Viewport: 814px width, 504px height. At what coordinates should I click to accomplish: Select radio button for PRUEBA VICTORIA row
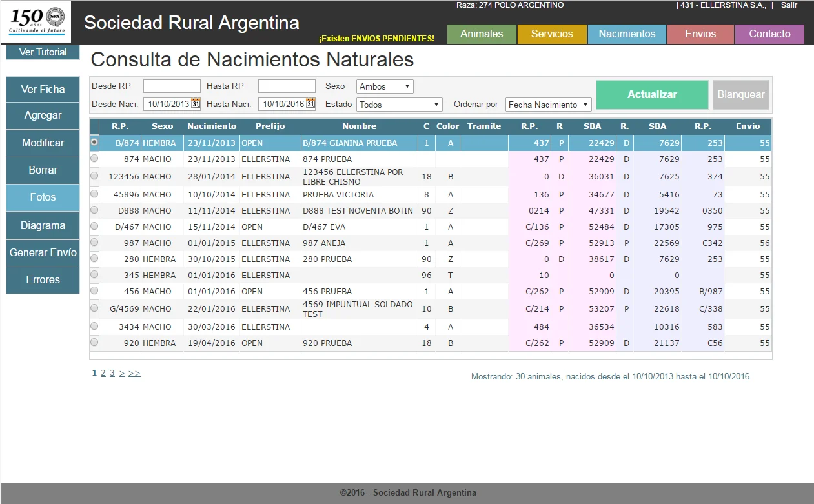(94, 194)
